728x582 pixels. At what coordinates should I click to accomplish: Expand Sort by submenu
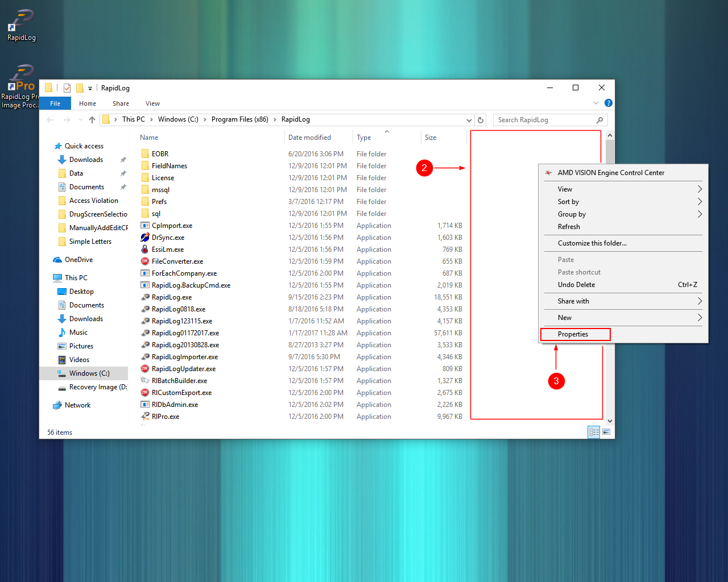pos(700,202)
